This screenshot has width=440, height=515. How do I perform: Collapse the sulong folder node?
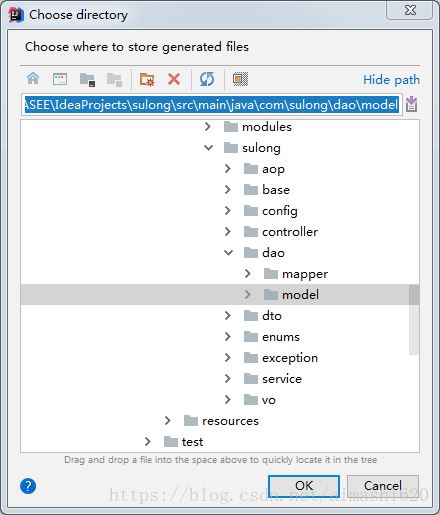click(208, 148)
